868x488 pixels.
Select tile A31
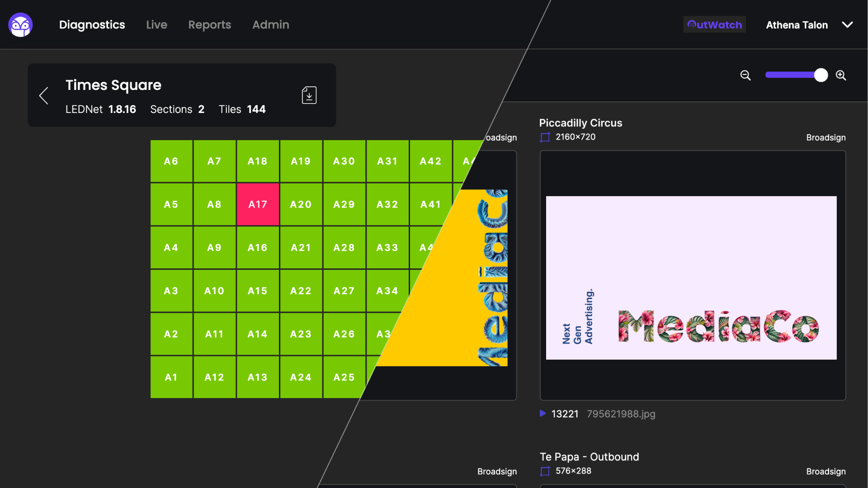click(387, 161)
